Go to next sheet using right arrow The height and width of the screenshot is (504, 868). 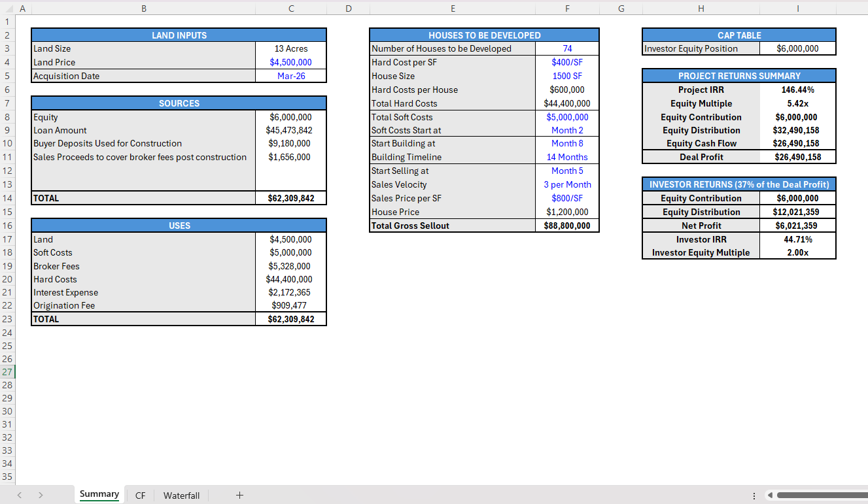point(41,496)
